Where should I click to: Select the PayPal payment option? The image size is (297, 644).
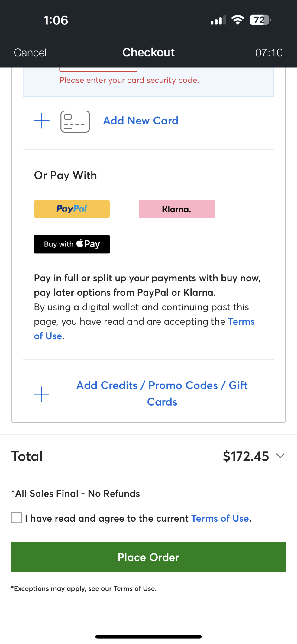pos(71,209)
